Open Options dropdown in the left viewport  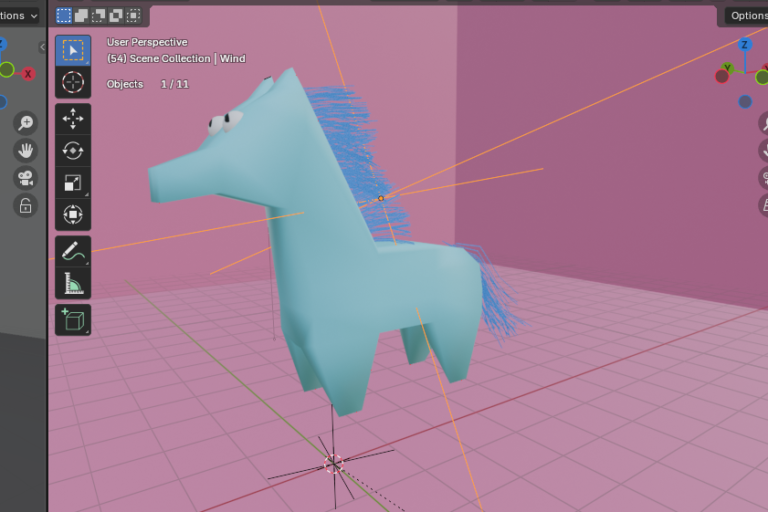coord(20,16)
